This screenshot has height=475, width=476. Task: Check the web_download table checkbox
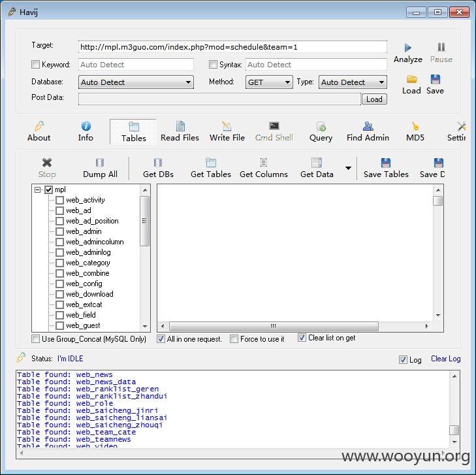click(60, 294)
